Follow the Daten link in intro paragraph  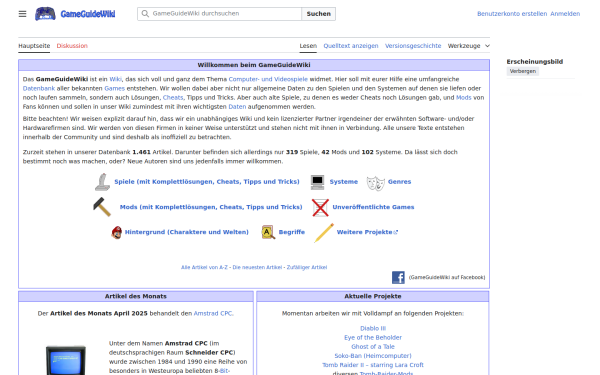pyautogui.click(x=237, y=107)
